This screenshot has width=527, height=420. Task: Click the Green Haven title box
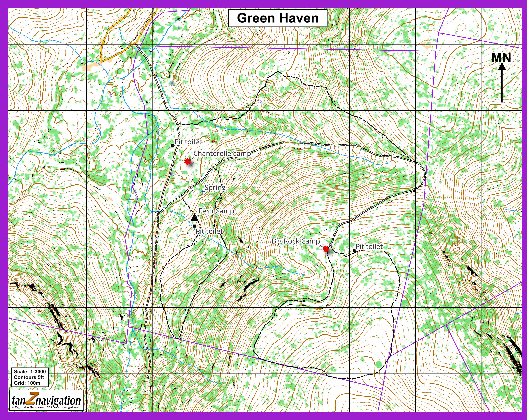(278, 18)
